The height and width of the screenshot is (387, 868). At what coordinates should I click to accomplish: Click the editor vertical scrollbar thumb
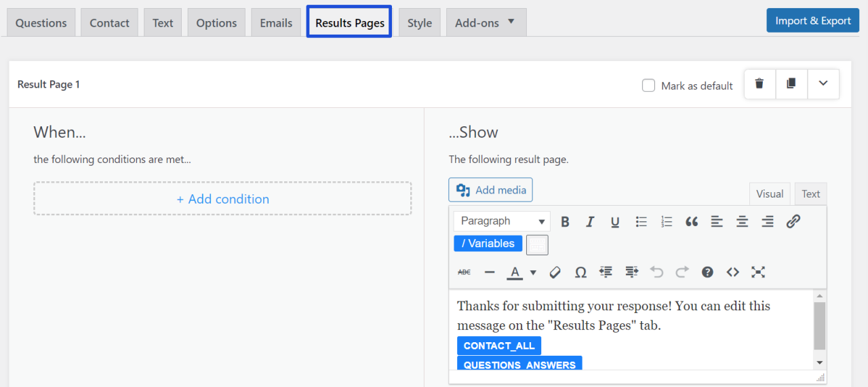(820, 326)
